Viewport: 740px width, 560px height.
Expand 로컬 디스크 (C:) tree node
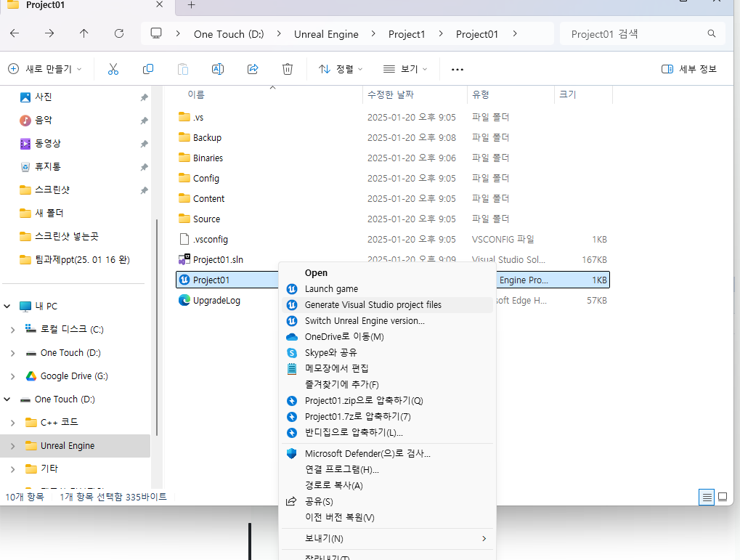pos(13,330)
